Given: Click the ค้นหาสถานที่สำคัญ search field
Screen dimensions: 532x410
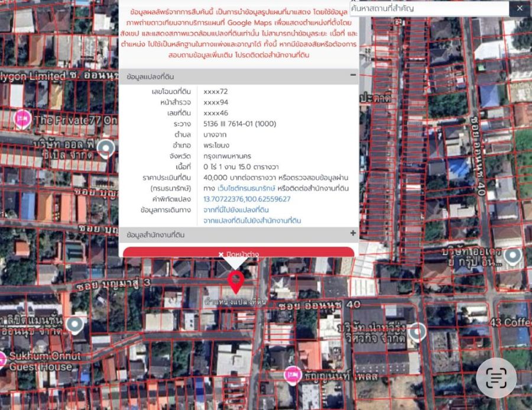Looking at the screenshot, I should pyautogui.click(x=429, y=8).
